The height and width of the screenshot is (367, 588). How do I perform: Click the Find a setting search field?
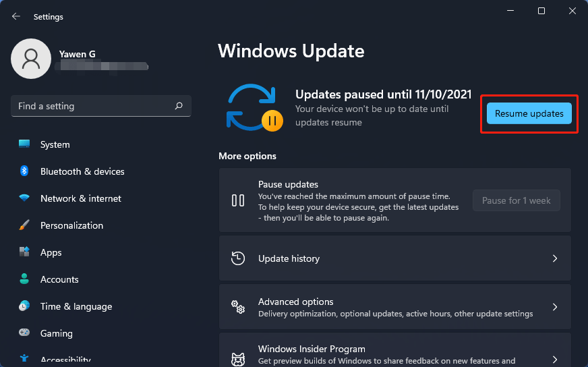tap(101, 106)
